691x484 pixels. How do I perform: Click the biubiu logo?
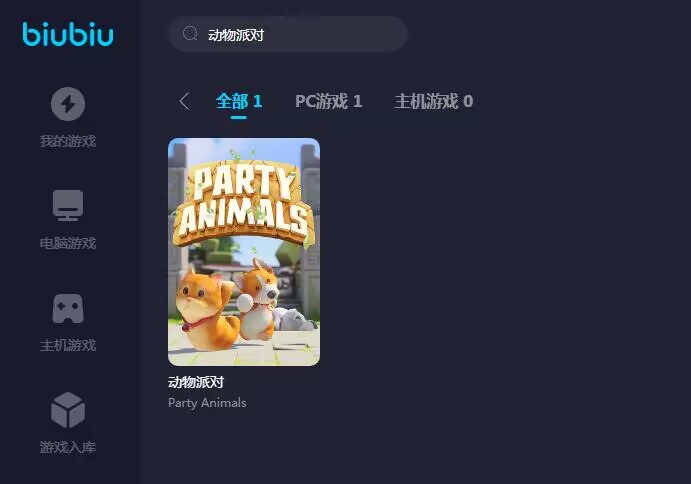tap(68, 34)
